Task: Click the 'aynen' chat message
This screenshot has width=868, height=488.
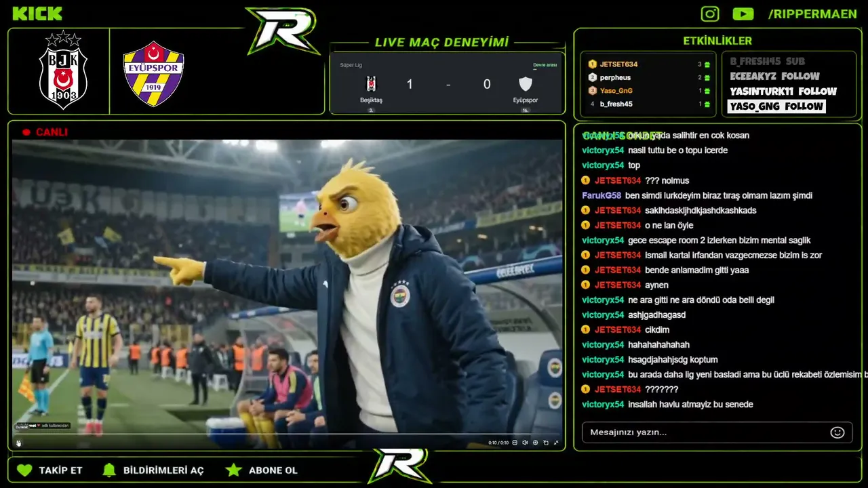Action: click(x=656, y=285)
